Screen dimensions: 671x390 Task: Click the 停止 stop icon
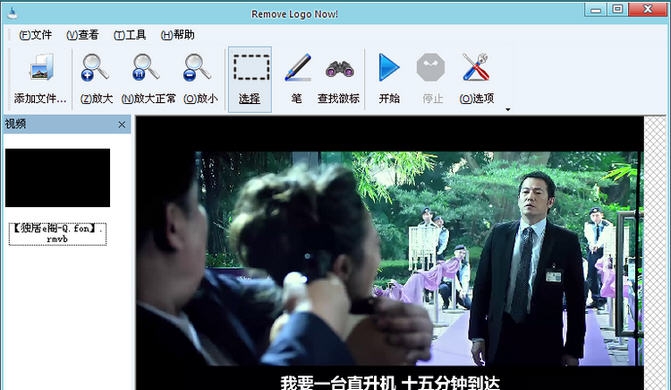(431, 67)
